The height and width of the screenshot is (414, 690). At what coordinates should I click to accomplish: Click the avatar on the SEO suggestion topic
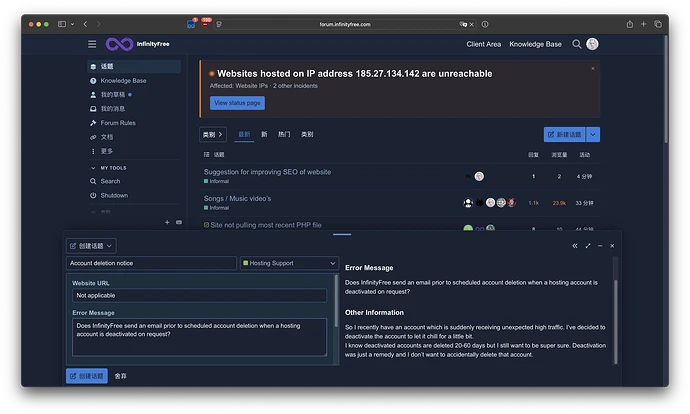[479, 176]
